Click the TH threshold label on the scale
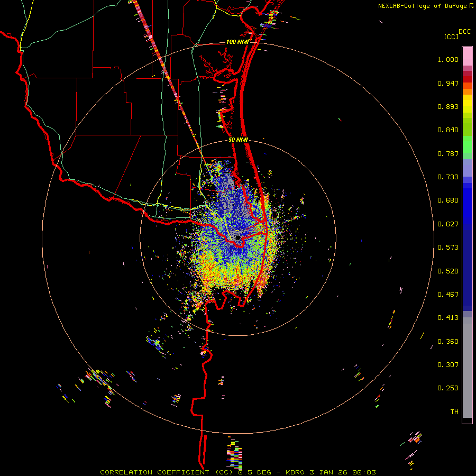The image size is (476, 476). coord(454,412)
